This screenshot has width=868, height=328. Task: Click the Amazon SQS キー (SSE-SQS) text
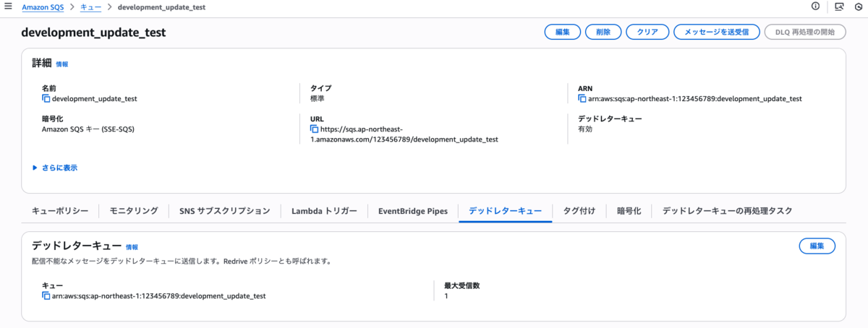click(x=88, y=129)
